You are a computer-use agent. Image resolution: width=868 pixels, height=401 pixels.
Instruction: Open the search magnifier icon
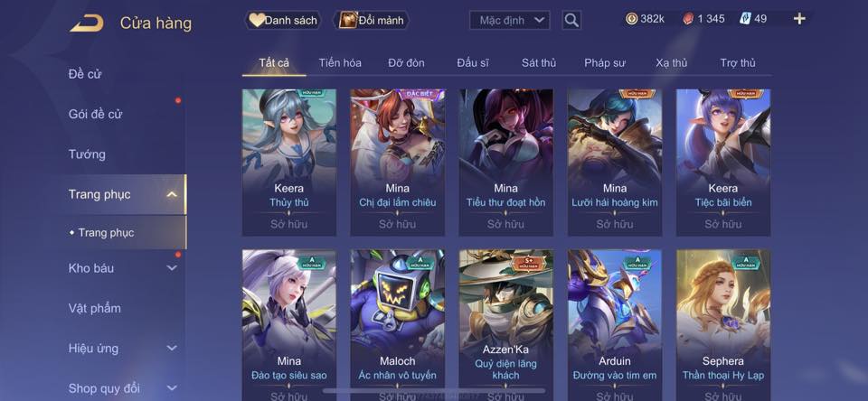[x=571, y=21]
